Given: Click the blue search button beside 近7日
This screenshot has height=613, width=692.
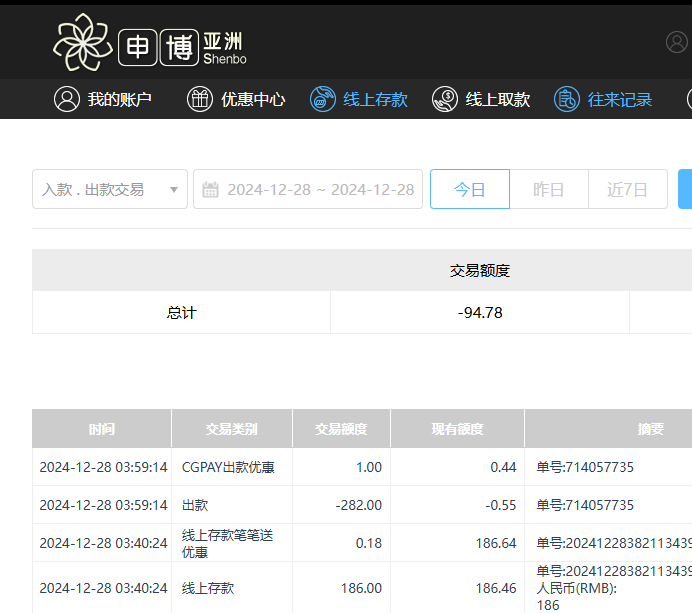Looking at the screenshot, I should pyautogui.click(x=685, y=189).
